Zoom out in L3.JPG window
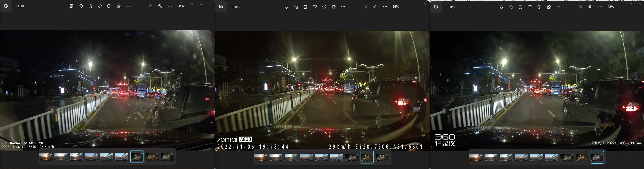The image size is (644, 169). [x=581, y=7]
